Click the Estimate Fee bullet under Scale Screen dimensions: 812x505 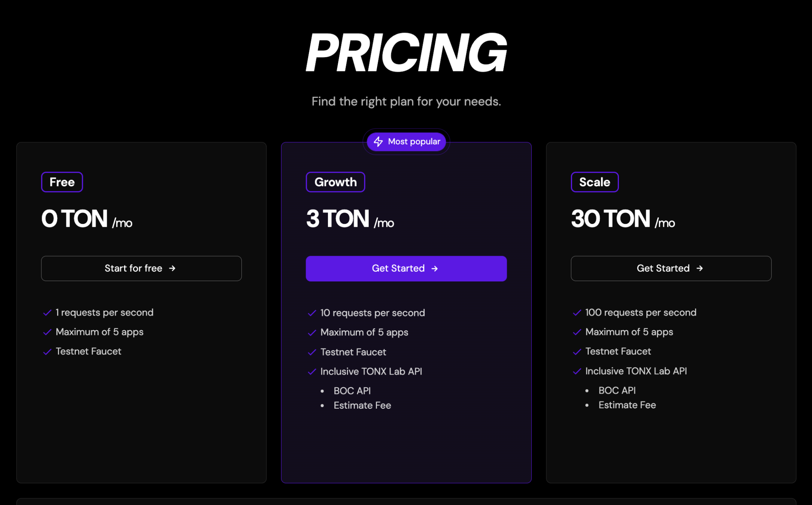coord(627,405)
